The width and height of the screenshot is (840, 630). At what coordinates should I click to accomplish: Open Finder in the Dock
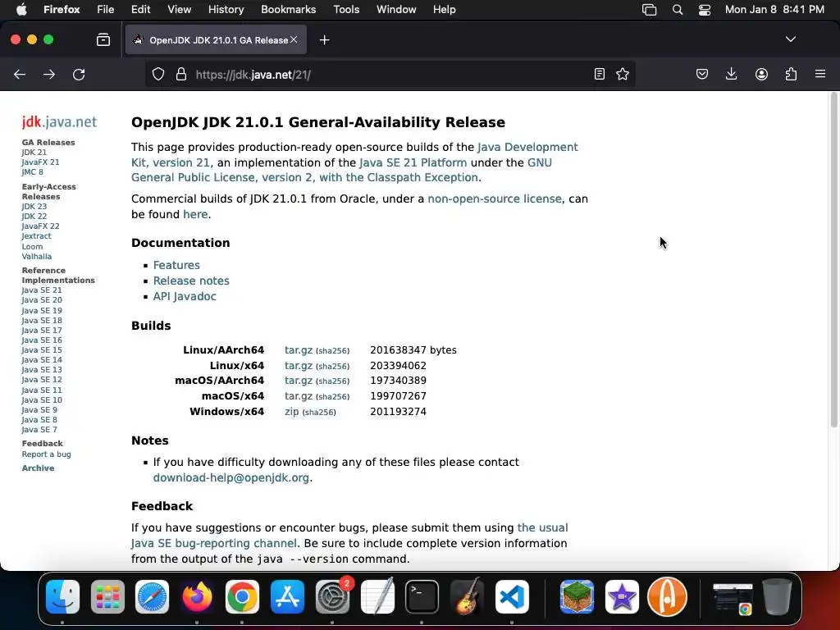click(62, 597)
